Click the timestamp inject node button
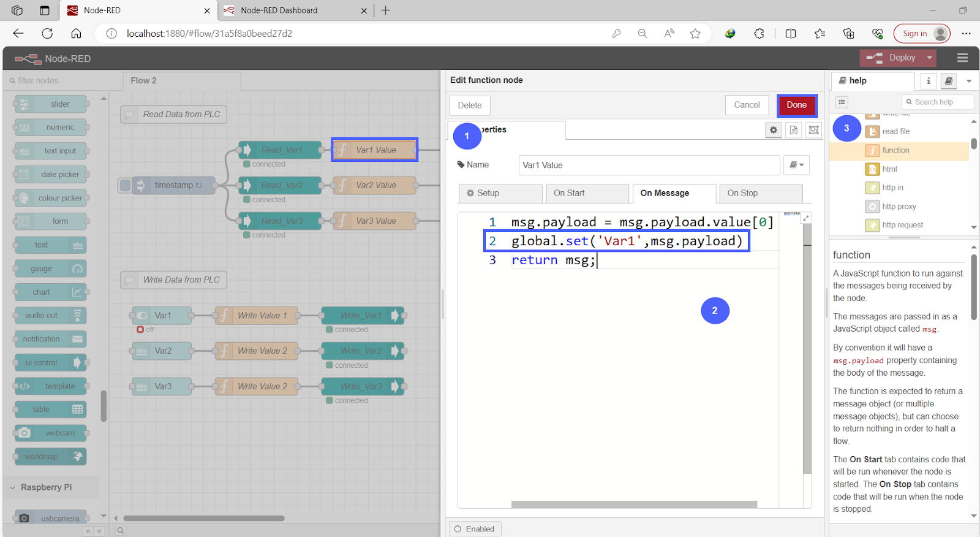The width and height of the screenshot is (980, 537). (x=126, y=185)
